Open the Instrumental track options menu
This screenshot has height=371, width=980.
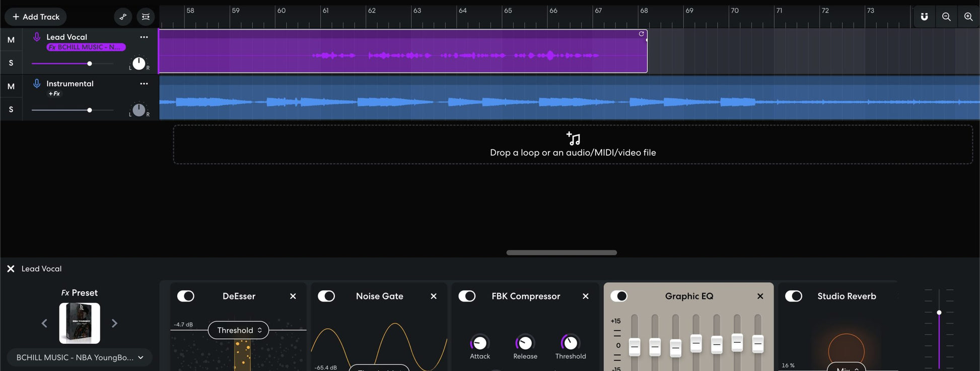click(144, 84)
